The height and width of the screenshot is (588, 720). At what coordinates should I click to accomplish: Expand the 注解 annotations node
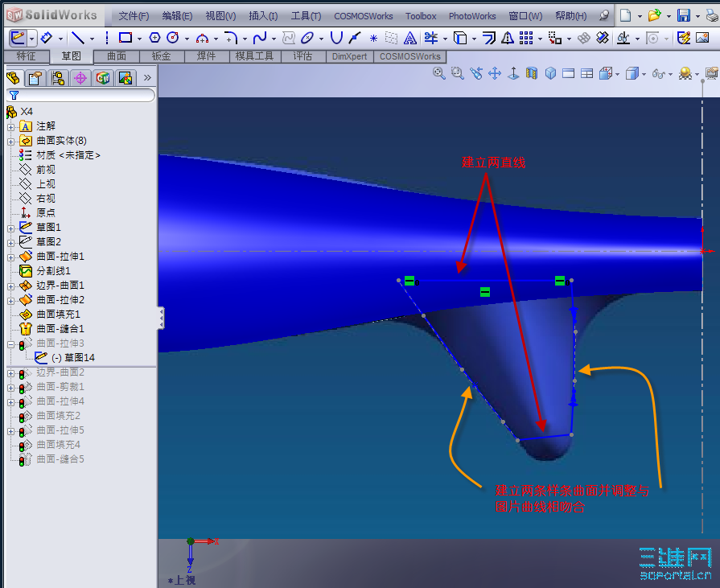pos(11,127)
